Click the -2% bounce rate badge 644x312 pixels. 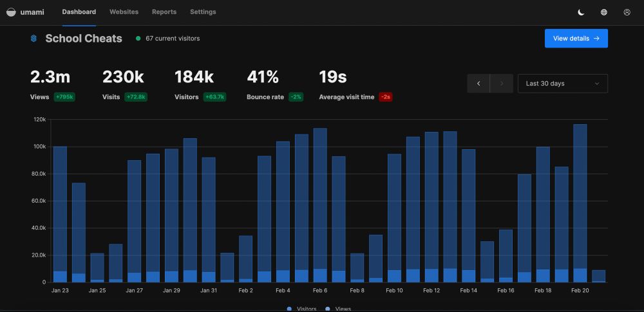point(296,97)
